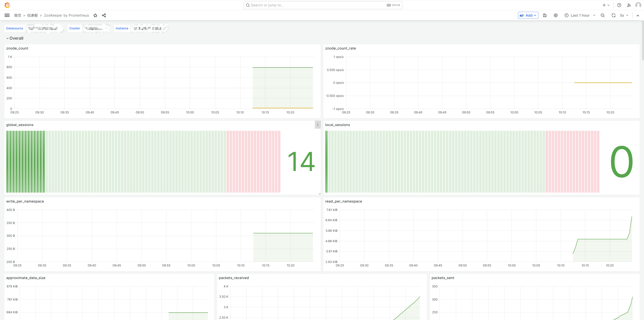Click the Grafana logo icon
Screen dimensions: 644x320
point(7,5)
